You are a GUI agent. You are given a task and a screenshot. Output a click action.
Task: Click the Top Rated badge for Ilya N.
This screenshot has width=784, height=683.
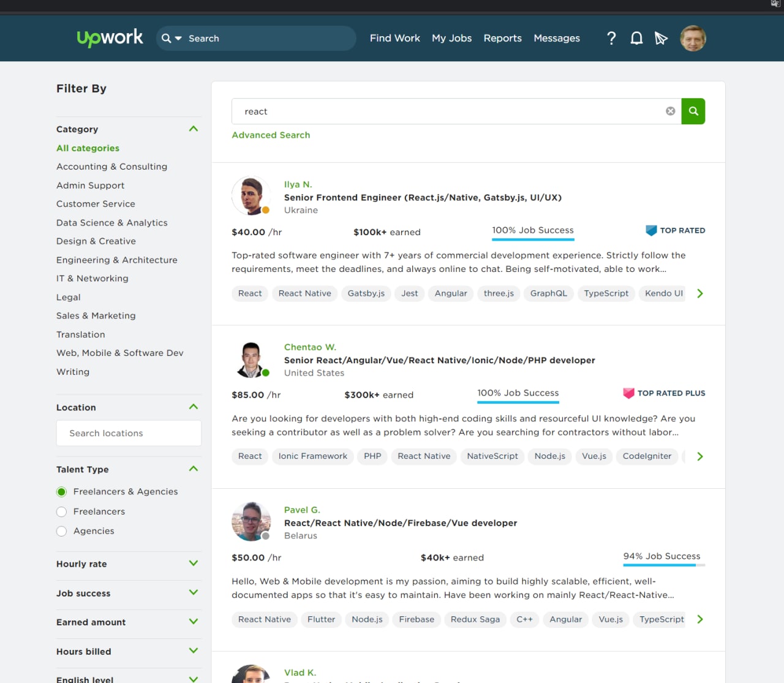point(675,230)
